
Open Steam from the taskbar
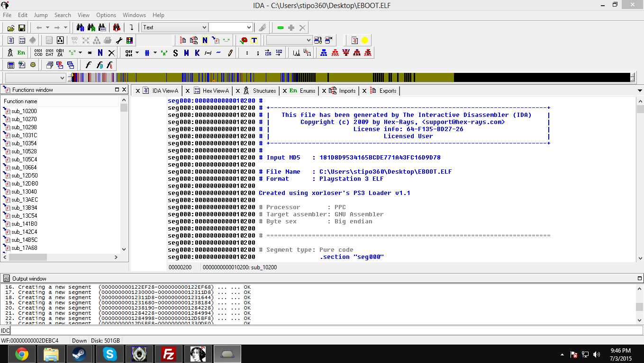[x=80, y=354]
